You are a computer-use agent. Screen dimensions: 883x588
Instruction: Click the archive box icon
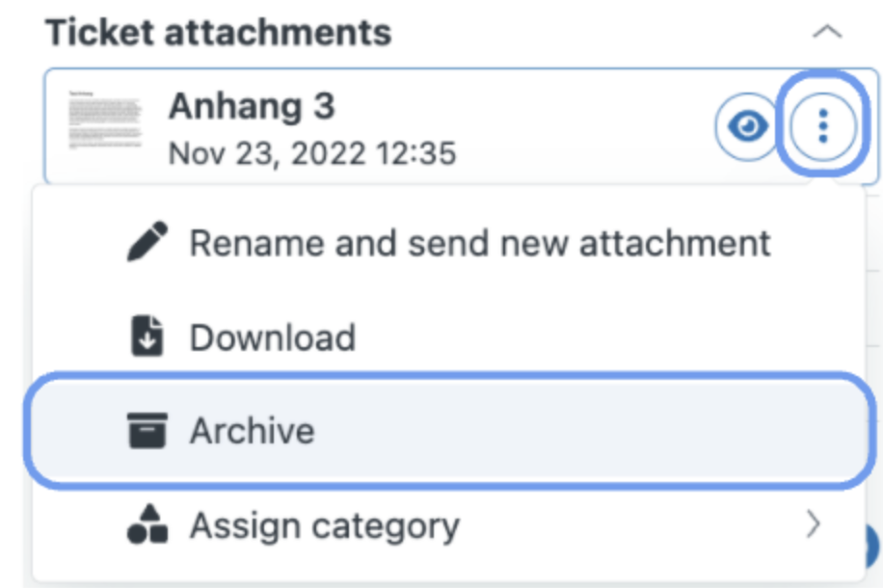[x=147, y=430]
